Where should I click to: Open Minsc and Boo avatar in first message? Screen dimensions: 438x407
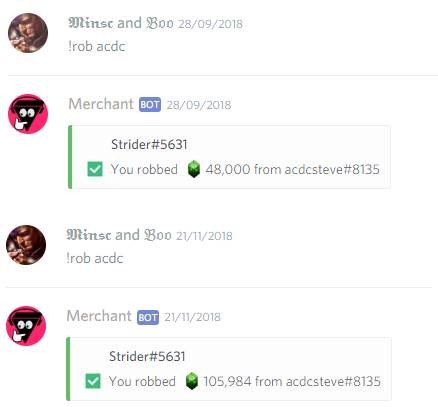tap(28, 33)
